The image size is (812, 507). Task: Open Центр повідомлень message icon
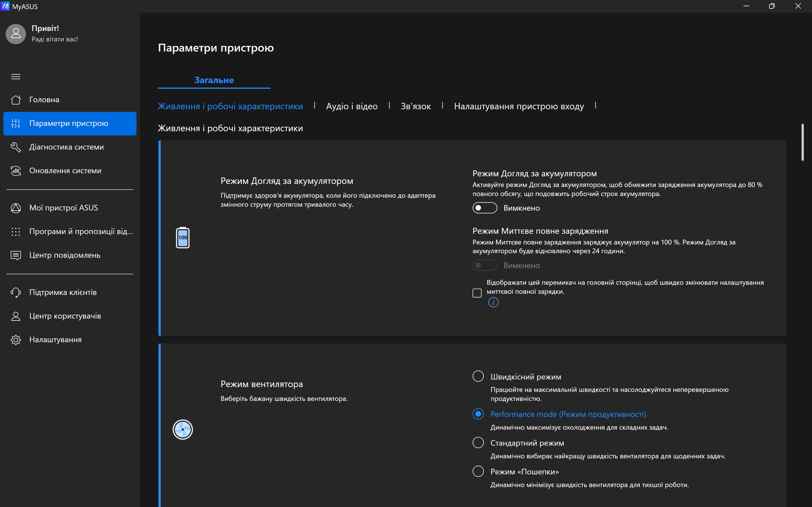click(x=16, y=255)
